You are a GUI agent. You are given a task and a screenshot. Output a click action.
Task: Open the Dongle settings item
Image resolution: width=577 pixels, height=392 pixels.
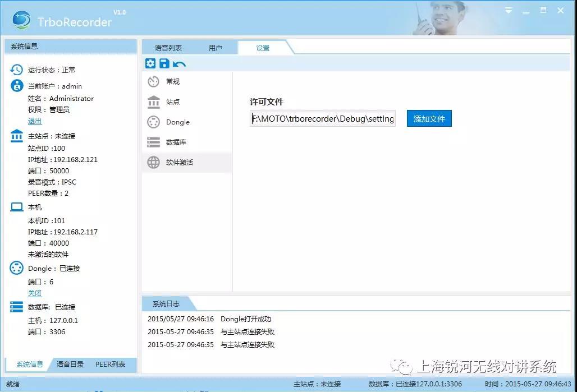coord(177,122)
